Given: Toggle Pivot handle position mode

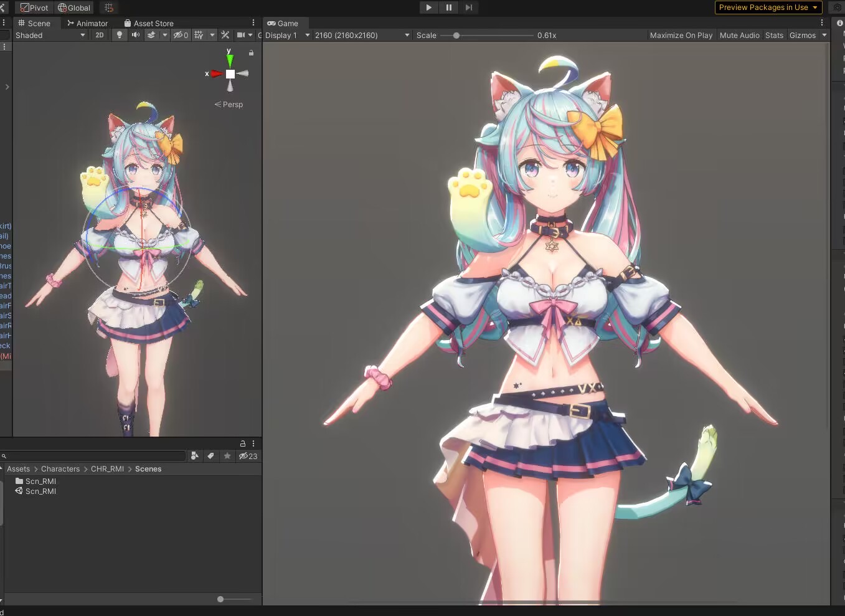Looking at the screenshot, I should (34, 7).
